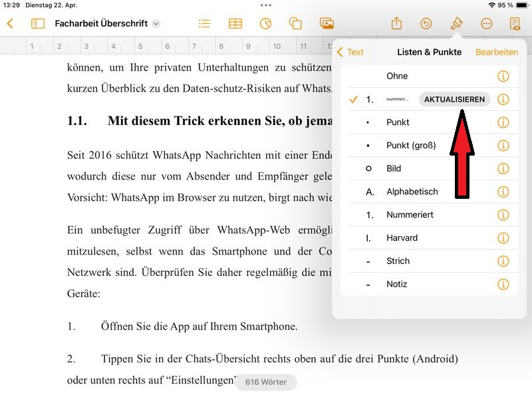Tap the ruler at mark 5
This screenshot has height=399, width=532.
pyautogui.click(x=140, y=46)
